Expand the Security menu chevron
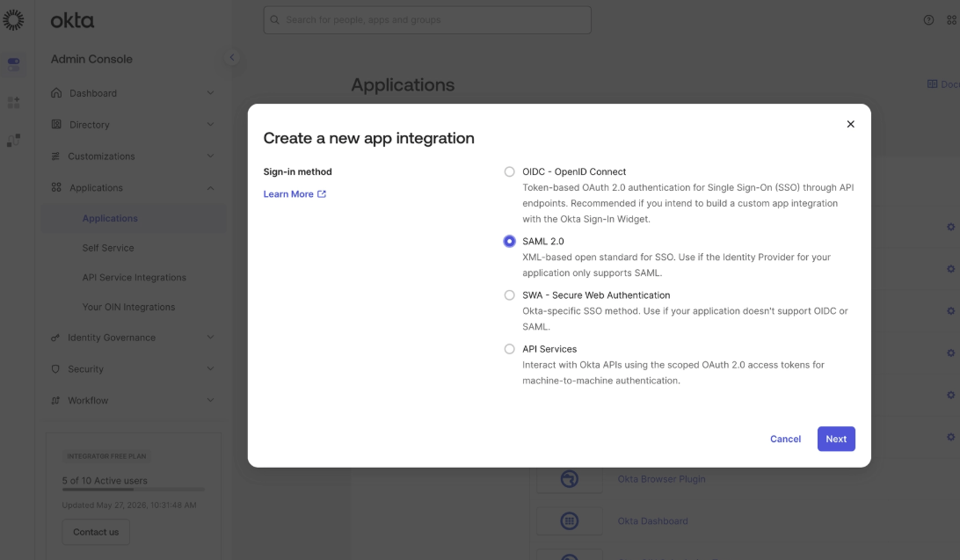 point(211,369)
